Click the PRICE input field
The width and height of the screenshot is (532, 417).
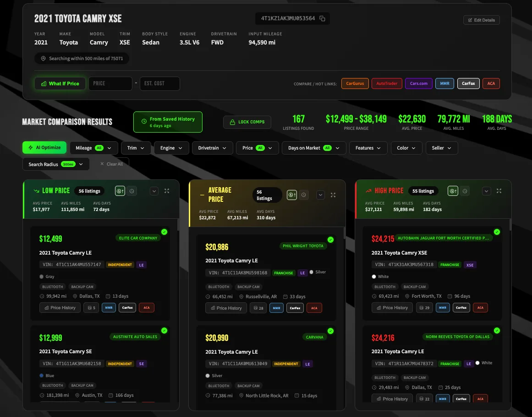tap(110, 83)
